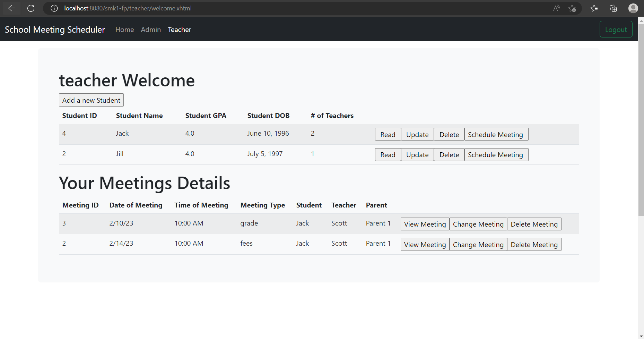644x339 pixels.
Task: Add this page to favorites with the star
Action: tap(573, 8)
